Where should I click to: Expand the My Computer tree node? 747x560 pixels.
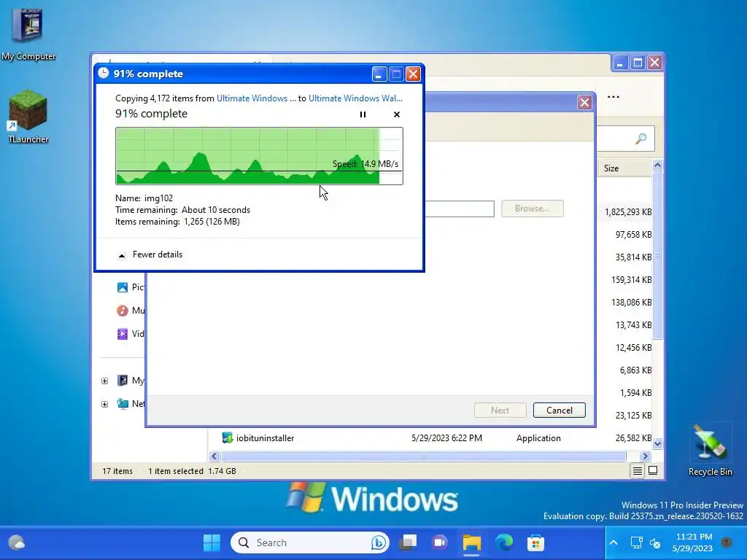pos(105,381)
